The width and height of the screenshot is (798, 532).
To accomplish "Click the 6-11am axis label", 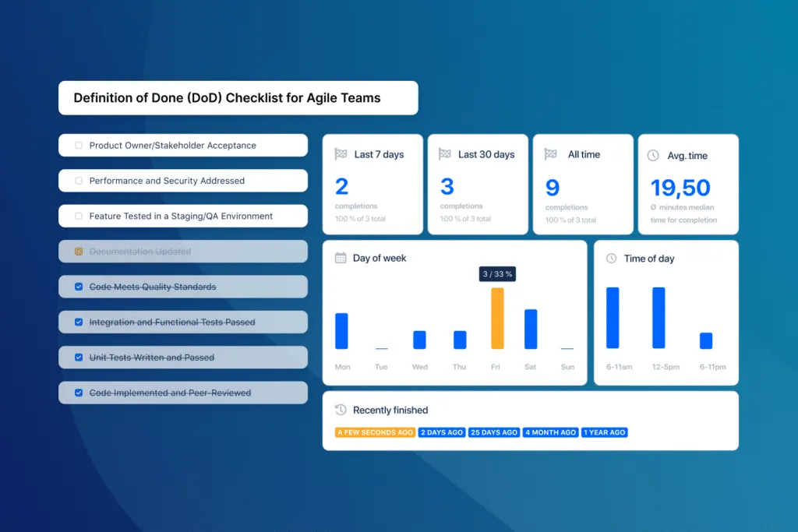I will click(620, 367).
